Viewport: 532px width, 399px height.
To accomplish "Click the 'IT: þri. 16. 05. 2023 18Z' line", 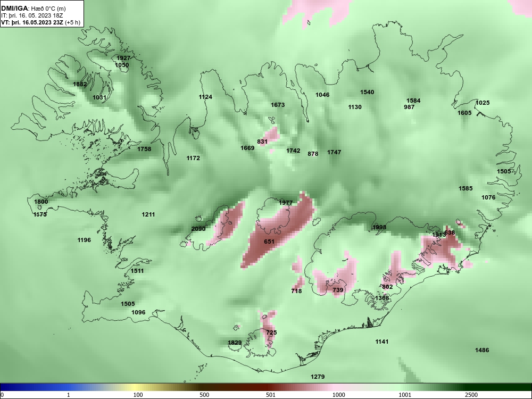I will point(32,15).
